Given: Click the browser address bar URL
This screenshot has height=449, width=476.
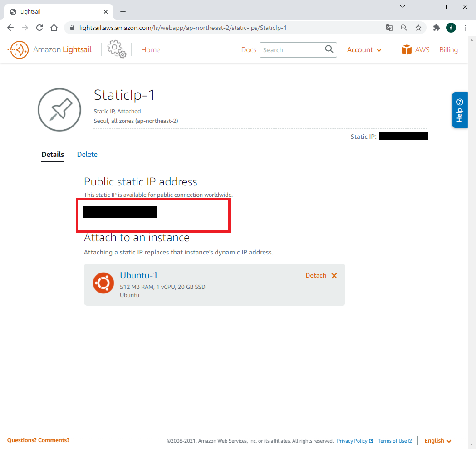Looking at the screenshot, I should 183,28.
